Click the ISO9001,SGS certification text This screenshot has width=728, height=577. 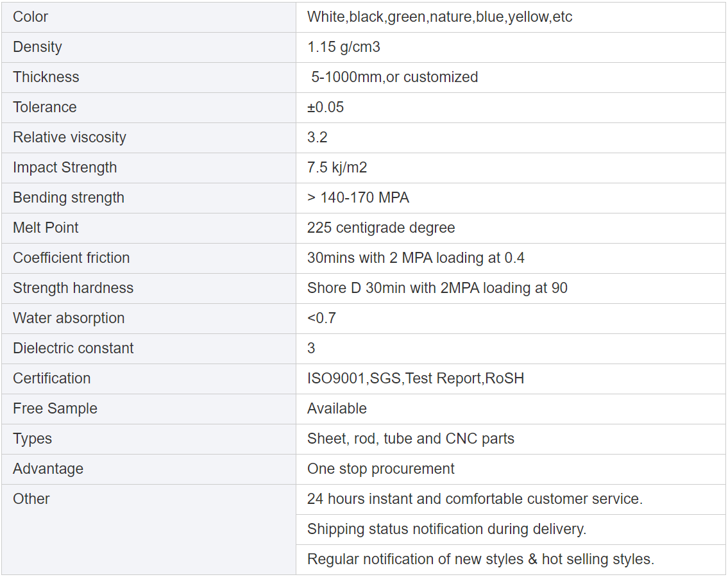click(416, 379)
